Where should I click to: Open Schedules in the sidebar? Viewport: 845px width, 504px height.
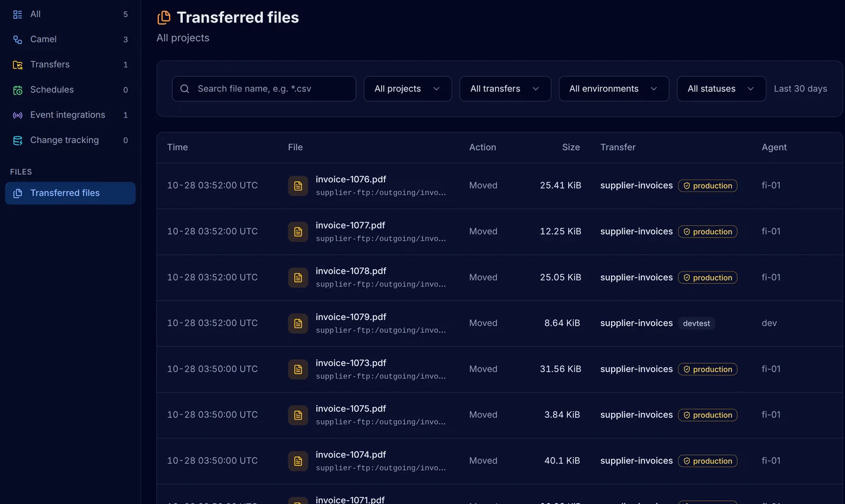point(70,89)
